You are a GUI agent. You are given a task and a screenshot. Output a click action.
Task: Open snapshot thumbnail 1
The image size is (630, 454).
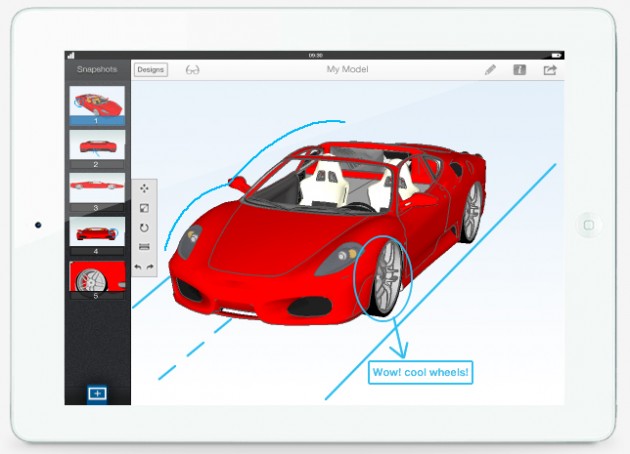(x=97, y=105)
